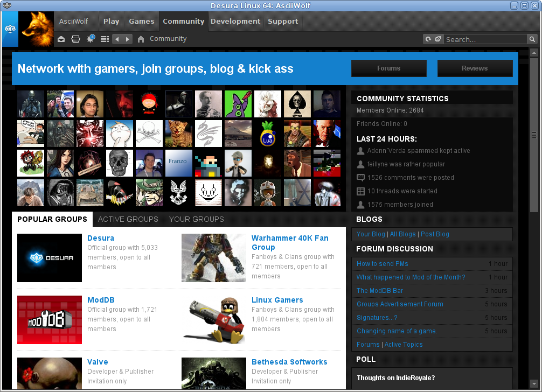Click the Linux Gamers penguin thumbnail
Viewport: 542px width, 392px height.
point(213,320)
